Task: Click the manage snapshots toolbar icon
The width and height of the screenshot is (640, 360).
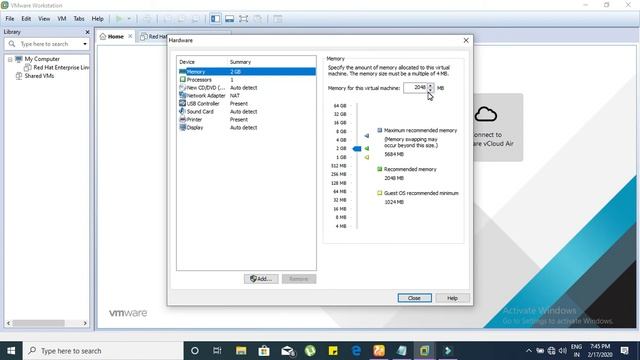Action: [196, 19]
